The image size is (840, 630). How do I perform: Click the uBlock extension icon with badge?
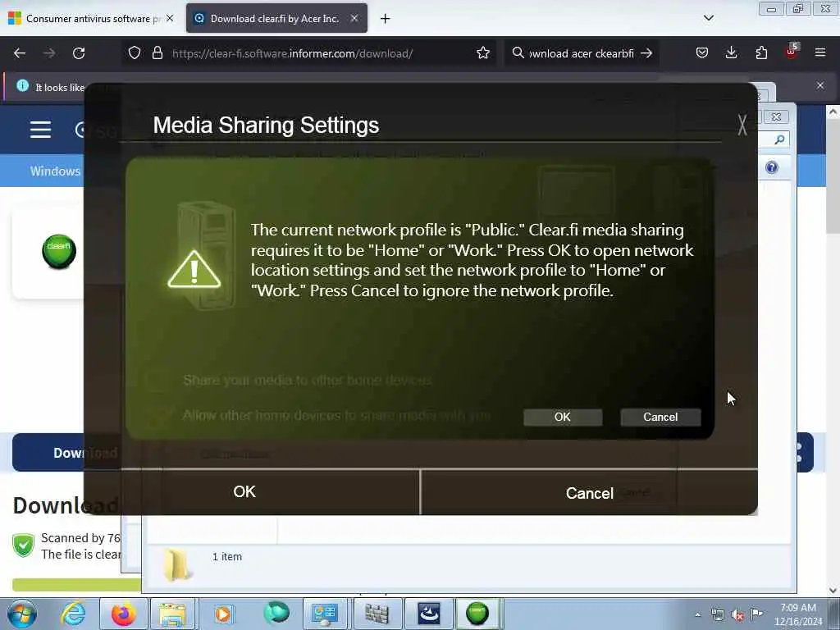[792, 52]
